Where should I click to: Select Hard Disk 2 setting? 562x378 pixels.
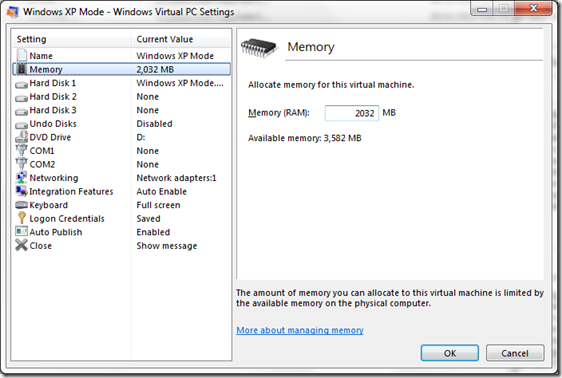[122, 97]
